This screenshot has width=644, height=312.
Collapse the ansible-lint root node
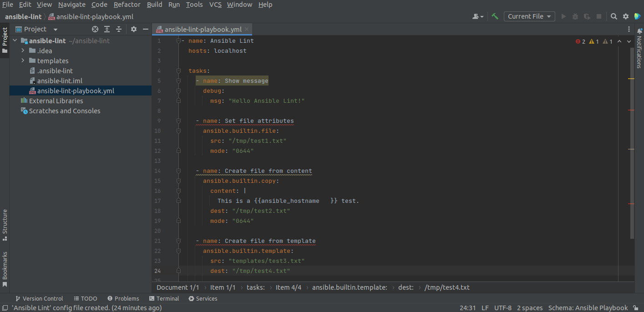coord(15,40)
